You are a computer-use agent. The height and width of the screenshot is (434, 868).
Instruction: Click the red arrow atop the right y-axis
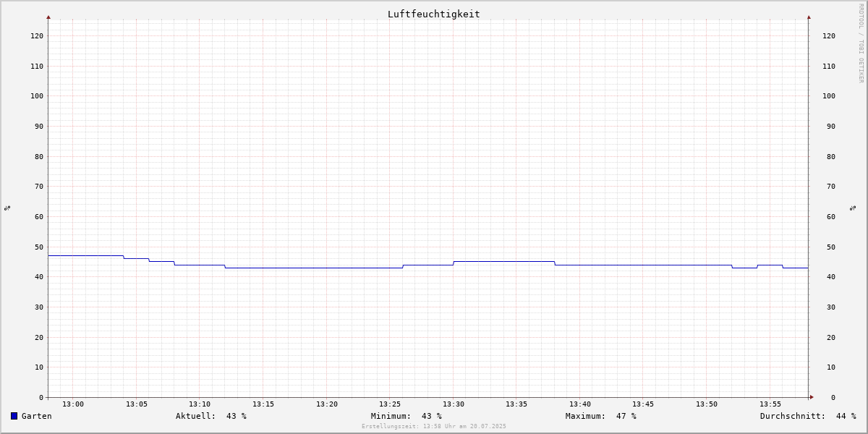(809, 17)
